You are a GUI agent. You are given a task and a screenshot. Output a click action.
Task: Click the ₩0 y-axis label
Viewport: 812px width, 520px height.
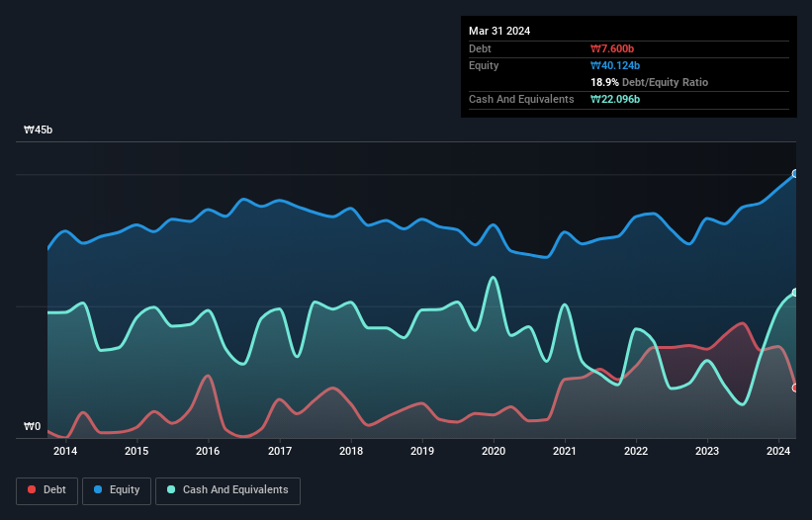click(x=32, y=426)
